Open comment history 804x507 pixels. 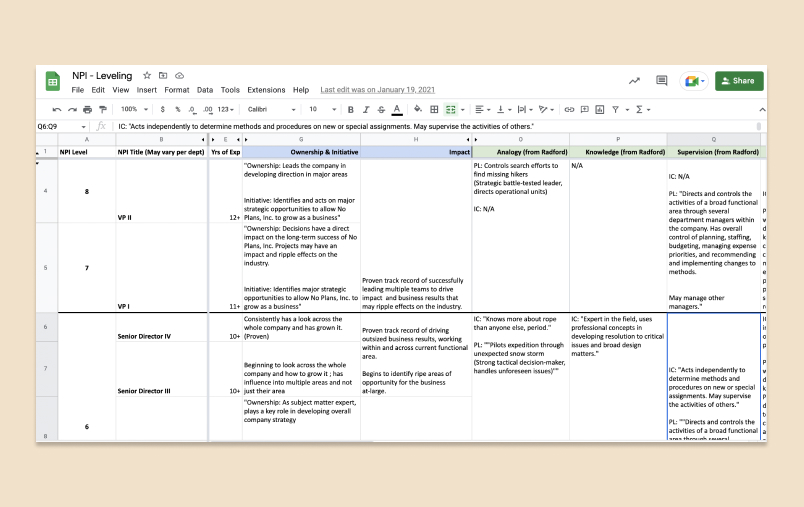pyautogui.click(x=661, y=80)
